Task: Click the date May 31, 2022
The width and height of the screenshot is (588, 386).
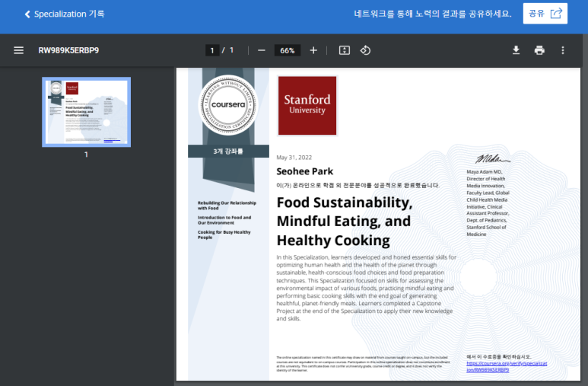Action: [x=294, y=158]
